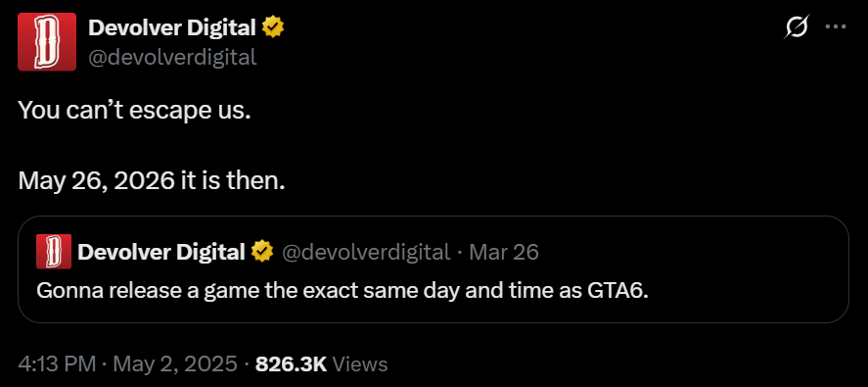Open the large Devolver Digital profile avatar
Screen dimensions: 868x387
(x=47, y=41)
